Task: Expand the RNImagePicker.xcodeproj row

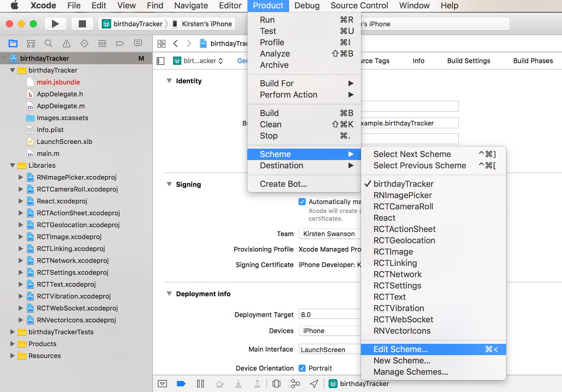Action: pyautogui.click(x=21, y=177)
